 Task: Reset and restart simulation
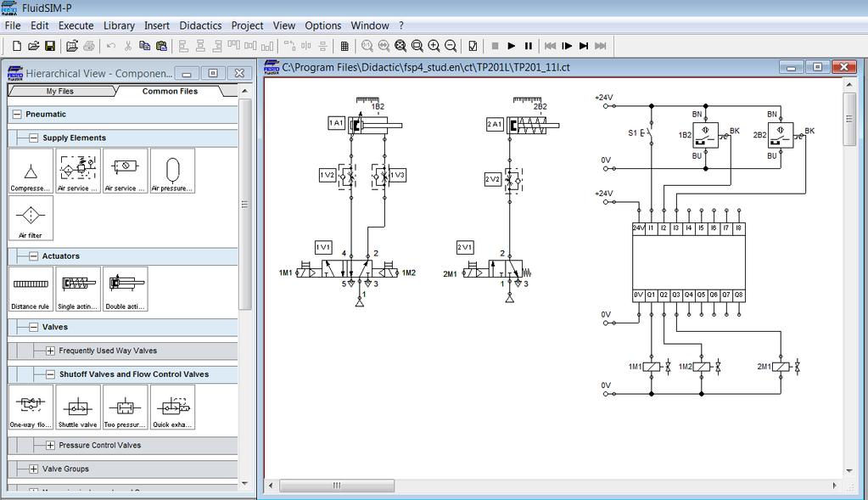pos(551,46)
